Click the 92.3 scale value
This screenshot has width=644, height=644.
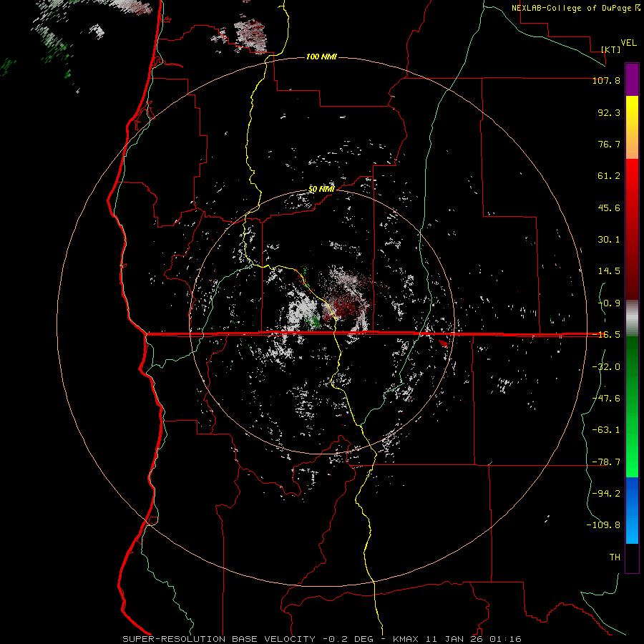point(609,112)
